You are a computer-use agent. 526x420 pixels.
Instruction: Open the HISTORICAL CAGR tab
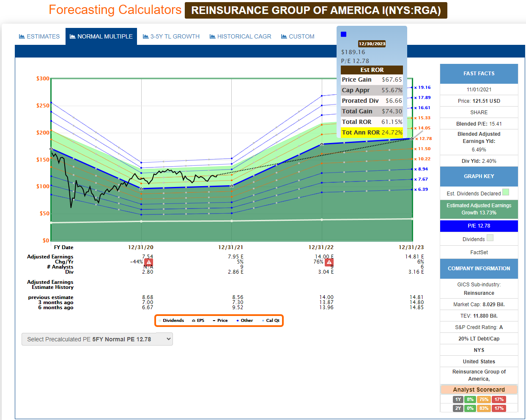tap(241, 37)
